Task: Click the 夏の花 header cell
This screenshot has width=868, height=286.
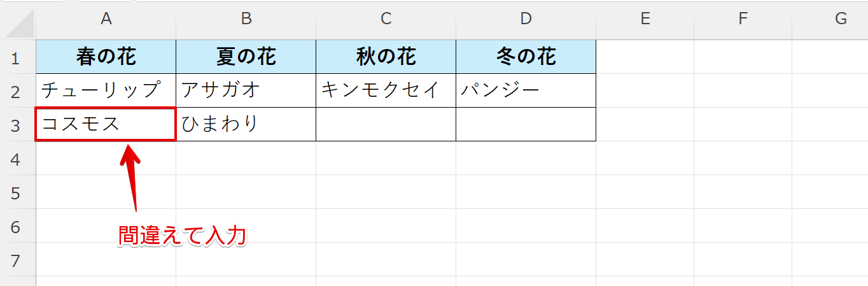Action: [x=246, y=57]
